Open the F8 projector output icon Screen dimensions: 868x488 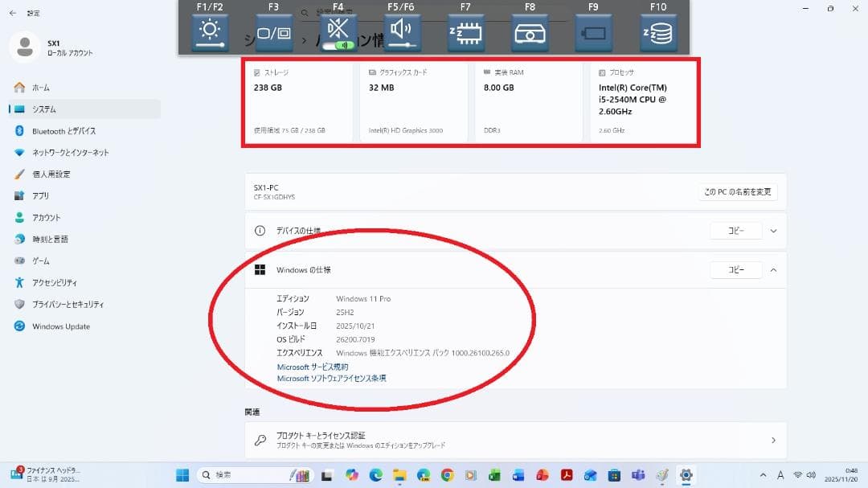529,33
